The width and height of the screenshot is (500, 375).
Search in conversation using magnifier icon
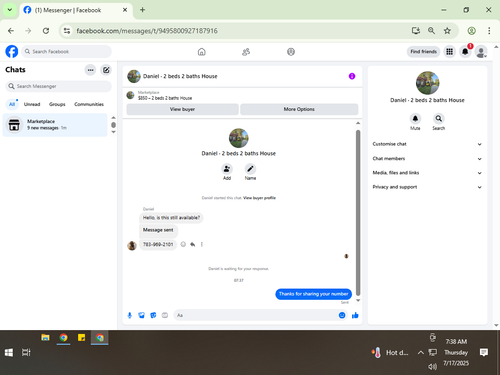(x=439, y=118)
